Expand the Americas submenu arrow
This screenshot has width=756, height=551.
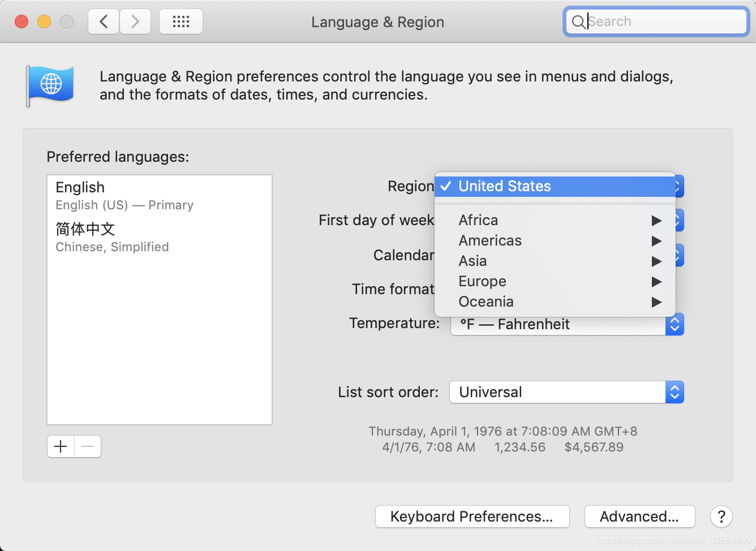pyautogui.click(x=656, y=240)
